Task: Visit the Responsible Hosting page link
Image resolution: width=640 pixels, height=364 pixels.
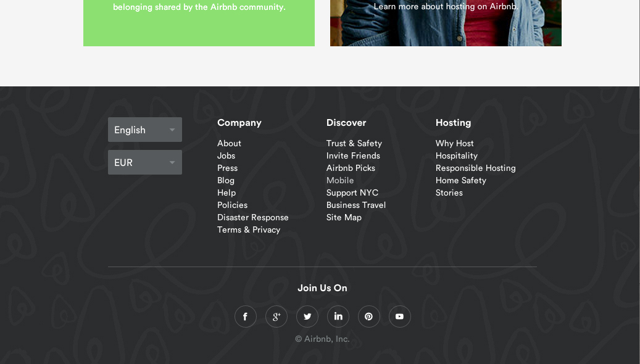Action: point(475,168)
